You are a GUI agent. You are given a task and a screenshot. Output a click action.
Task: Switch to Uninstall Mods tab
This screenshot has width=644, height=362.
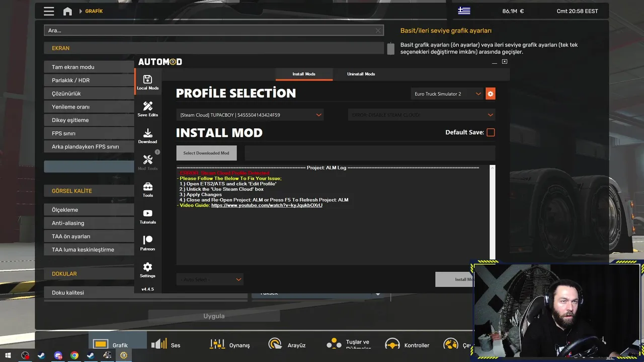click(361, 74)
